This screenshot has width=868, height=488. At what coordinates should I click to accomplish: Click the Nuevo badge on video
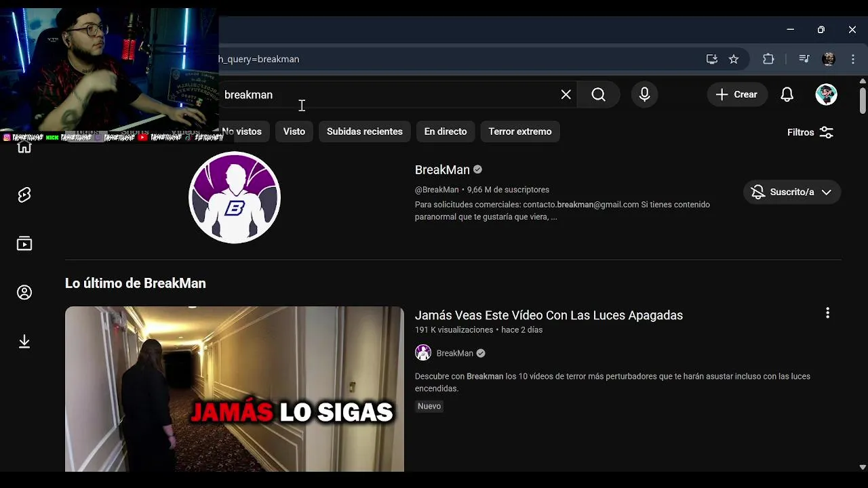coord(429,406)
